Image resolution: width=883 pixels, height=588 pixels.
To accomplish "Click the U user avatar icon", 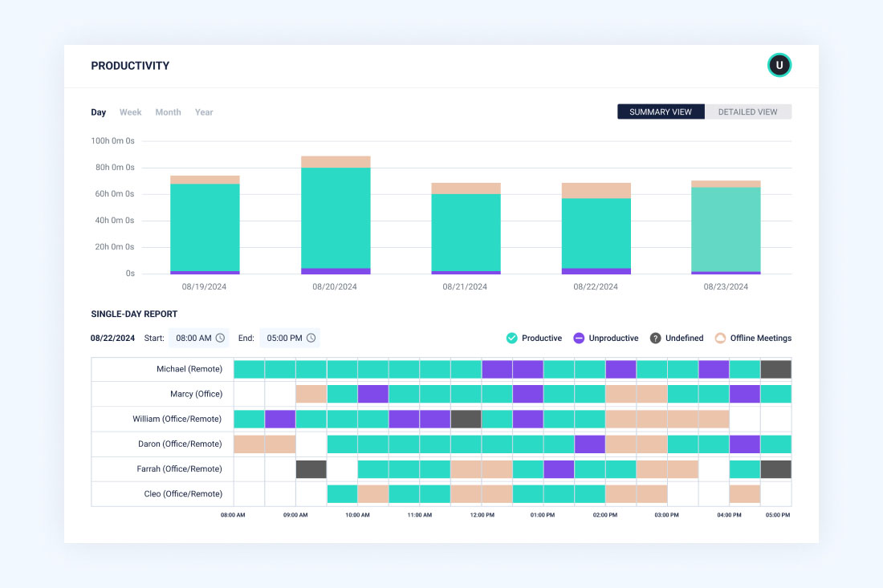I will point(779,65).
